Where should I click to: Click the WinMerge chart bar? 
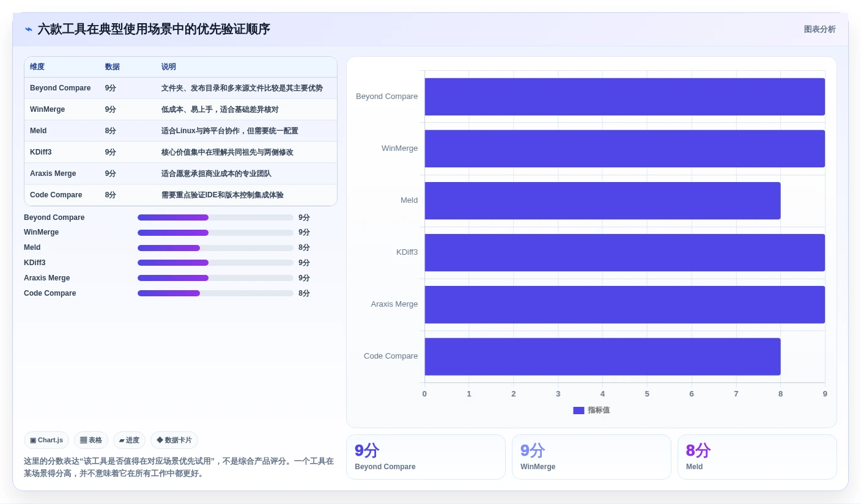point(624,148)
